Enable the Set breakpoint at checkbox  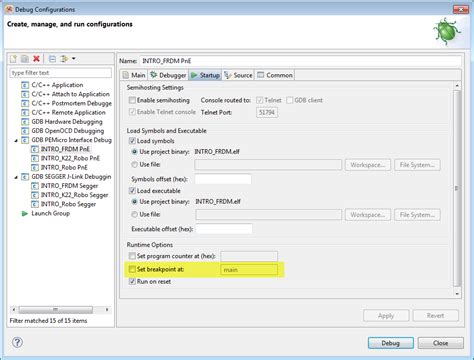pyautogui.click(x=132, y=269)
